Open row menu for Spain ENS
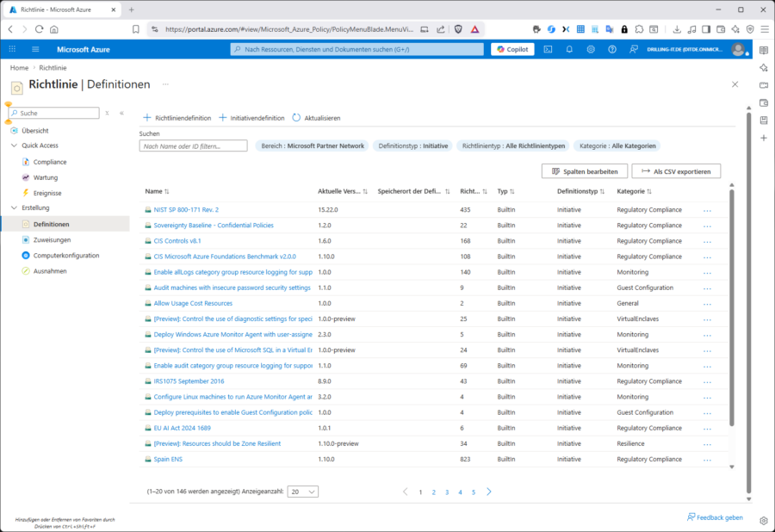This screenshot has height=532, width=775. (x=707, y=460)
